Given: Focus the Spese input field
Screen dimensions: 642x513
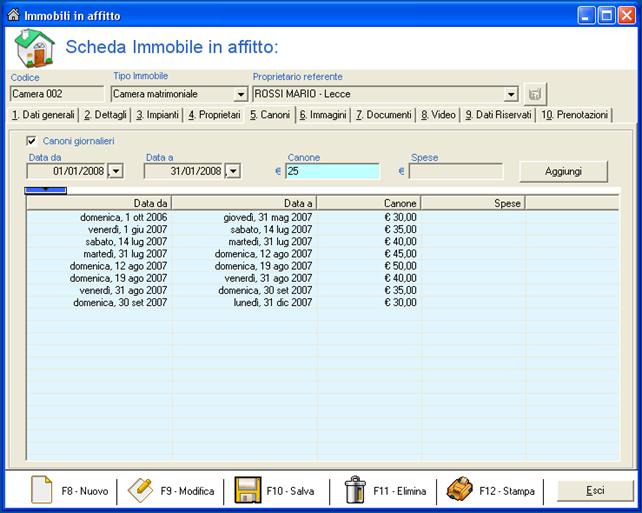Looking at the screenshot, I should (x=456, y=171).
